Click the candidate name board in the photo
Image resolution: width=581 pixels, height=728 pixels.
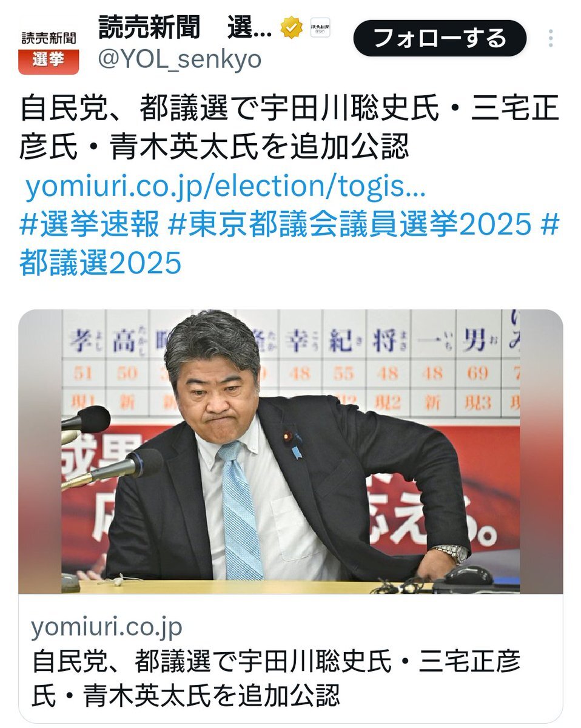pyautogui.click(x=291, y=364)
